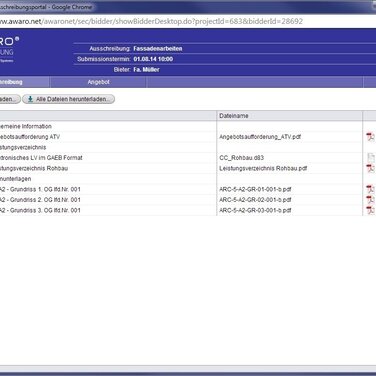Select file name ARC-5-A2-GR-03-001-b.pdf
Image resolution: width=376 pixels, height=376 pixels.
(x=255, y=210)
